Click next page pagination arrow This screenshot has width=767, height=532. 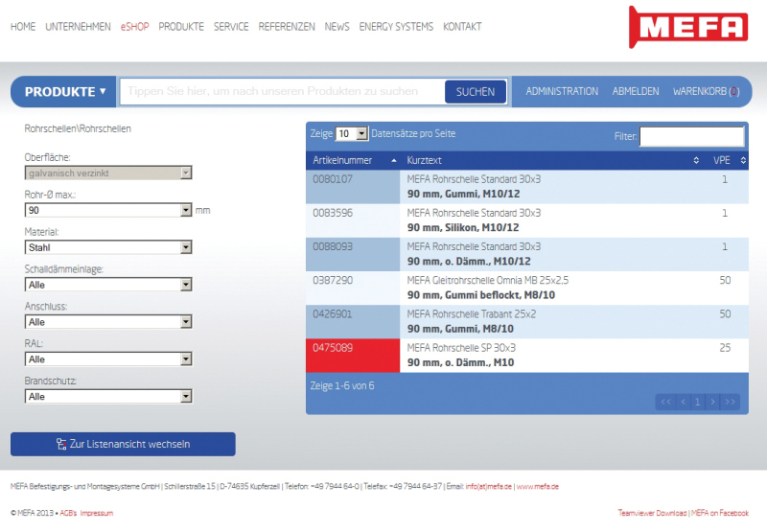click(714, 402)
